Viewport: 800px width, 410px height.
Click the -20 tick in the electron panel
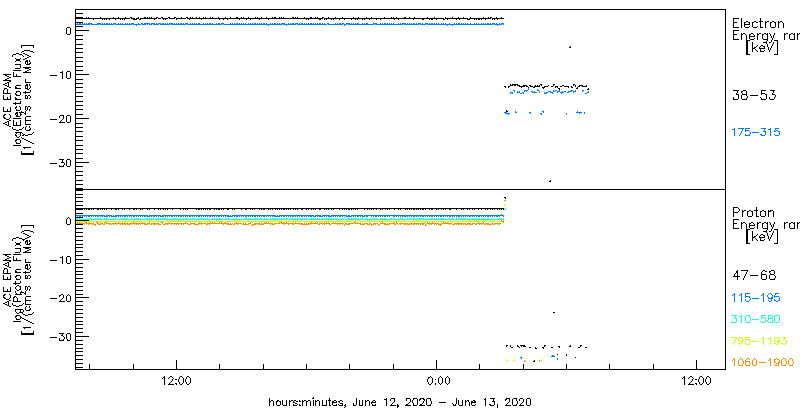point(59,118)
